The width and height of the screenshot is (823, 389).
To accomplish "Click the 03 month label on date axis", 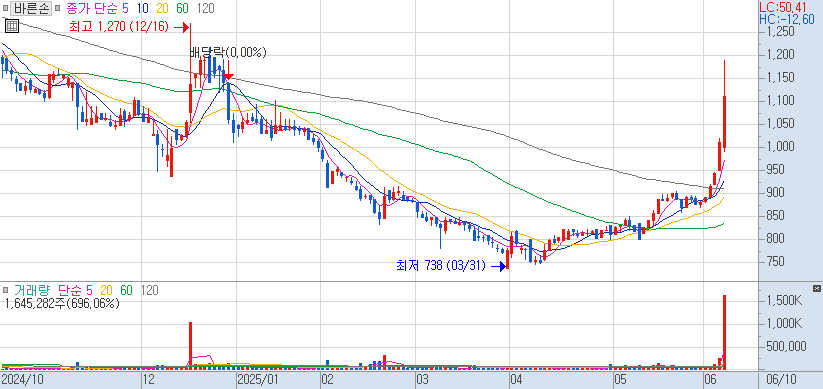I will tap(423, 379).
